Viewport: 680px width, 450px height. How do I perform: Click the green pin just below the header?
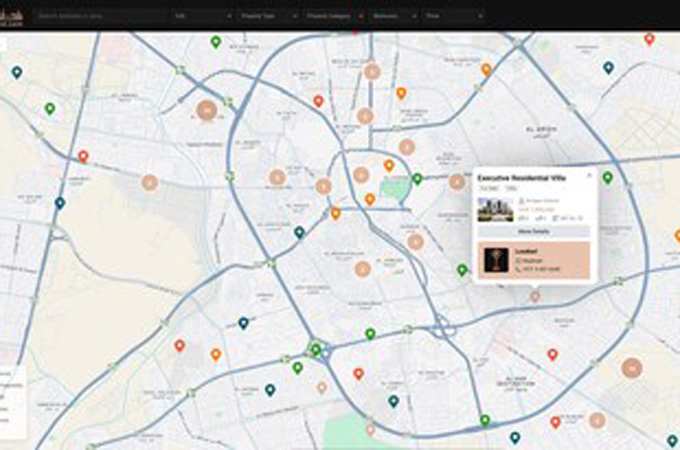pyautogui.click(x=216, y=42)
